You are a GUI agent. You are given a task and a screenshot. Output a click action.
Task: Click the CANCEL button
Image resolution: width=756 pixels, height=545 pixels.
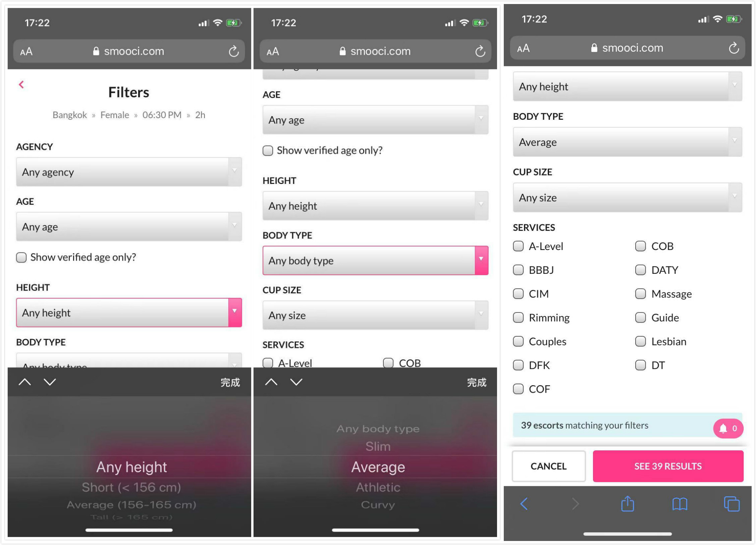[548, 466]
